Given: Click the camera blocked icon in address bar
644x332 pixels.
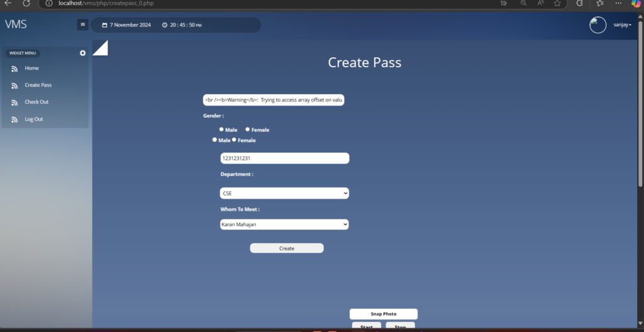Looking at the screenshot, I should click(x=504, y=3).
